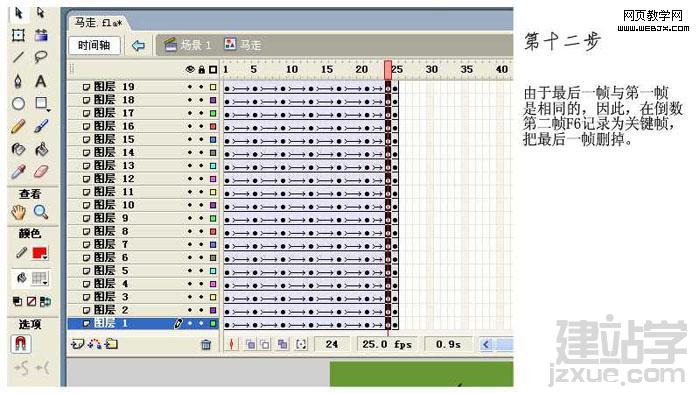Click the back arrow button

(139, 45)
